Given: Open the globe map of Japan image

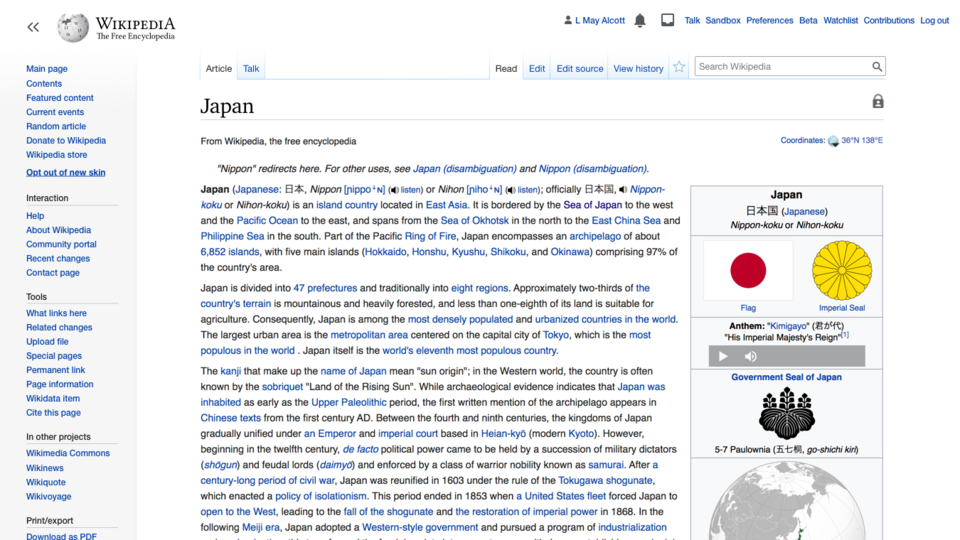Looking at the screenshot, I should coord(787,501).
